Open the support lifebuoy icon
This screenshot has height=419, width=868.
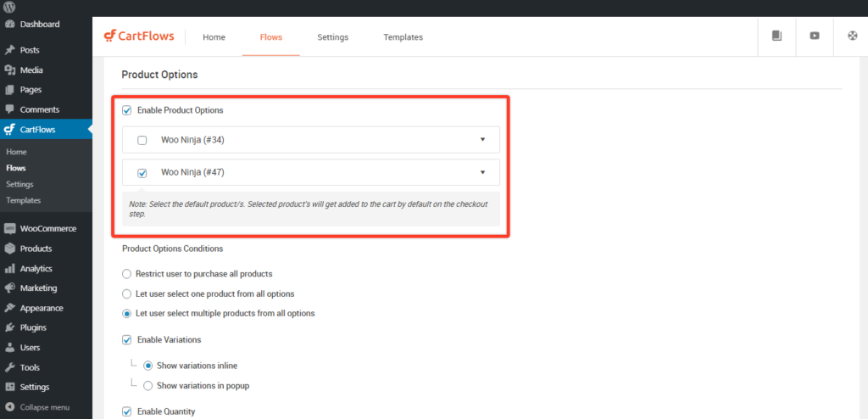coord(853,36)
